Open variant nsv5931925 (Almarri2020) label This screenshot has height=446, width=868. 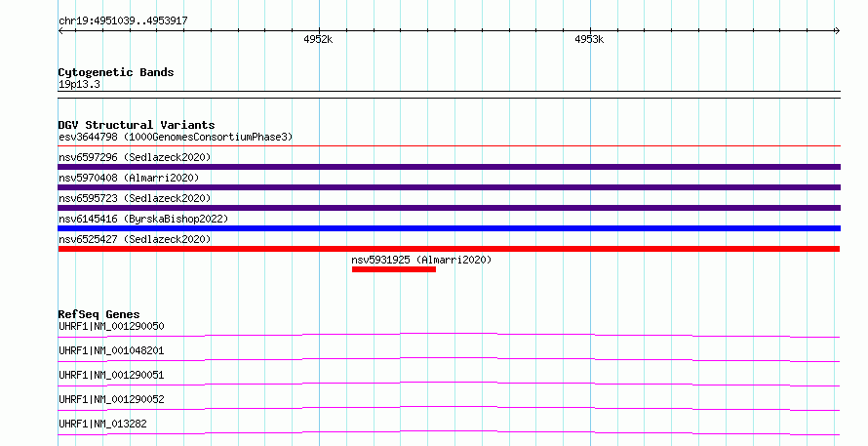[421, 260]
